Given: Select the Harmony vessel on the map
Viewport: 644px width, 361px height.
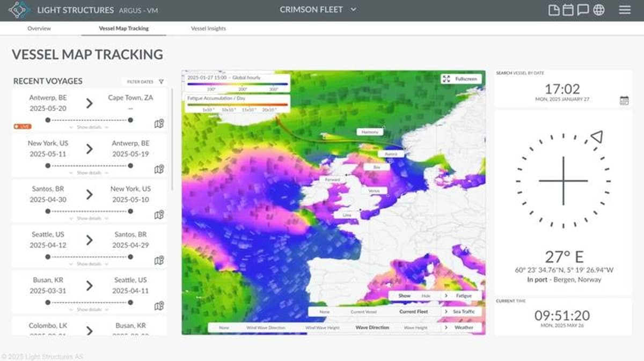Looking at the screenshot, I should click(x=369, y=131).
